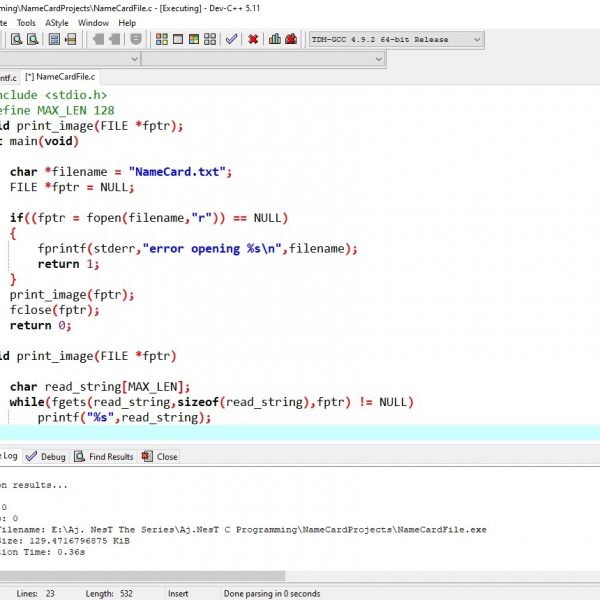Open profile analysis chart icon
600x600 pixels.
275,40
